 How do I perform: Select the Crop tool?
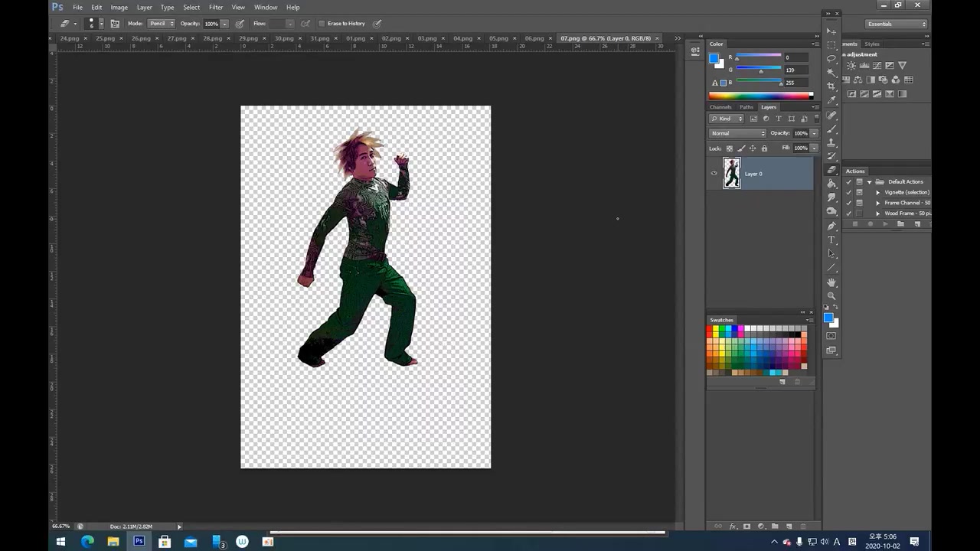point(831,86)
